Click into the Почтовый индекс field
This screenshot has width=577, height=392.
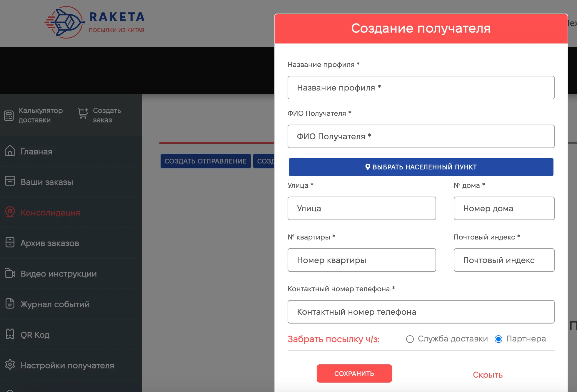(504, 260)
